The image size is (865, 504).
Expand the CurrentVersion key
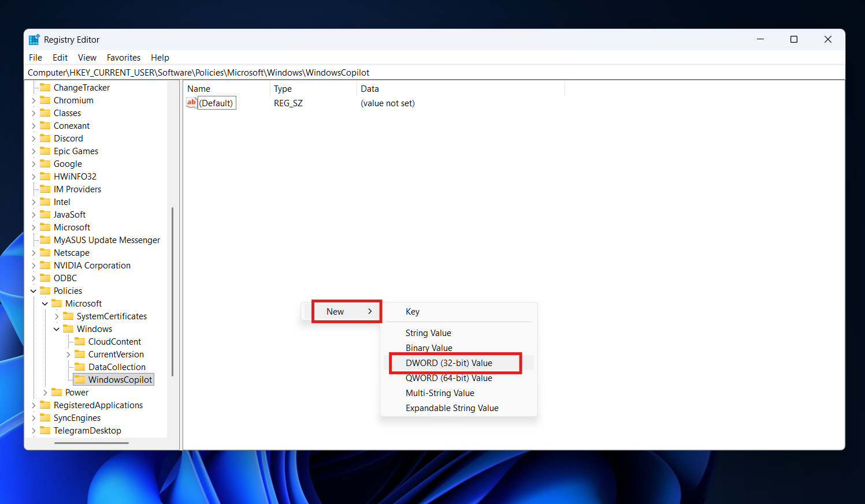click(68, 354)
